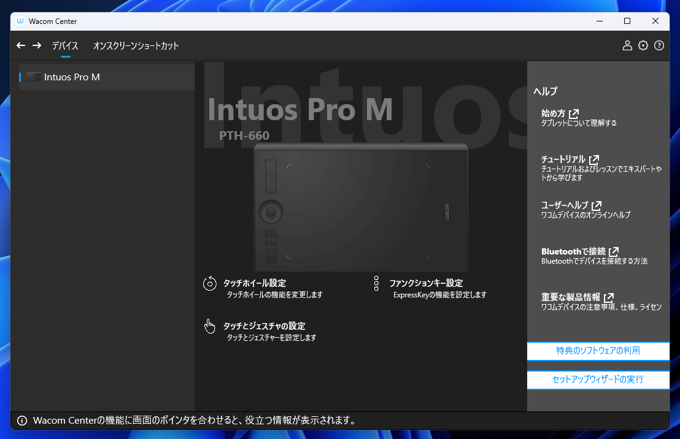680x439 pixels.
Task: Open the user account icon
Action: tap(627, 46)
